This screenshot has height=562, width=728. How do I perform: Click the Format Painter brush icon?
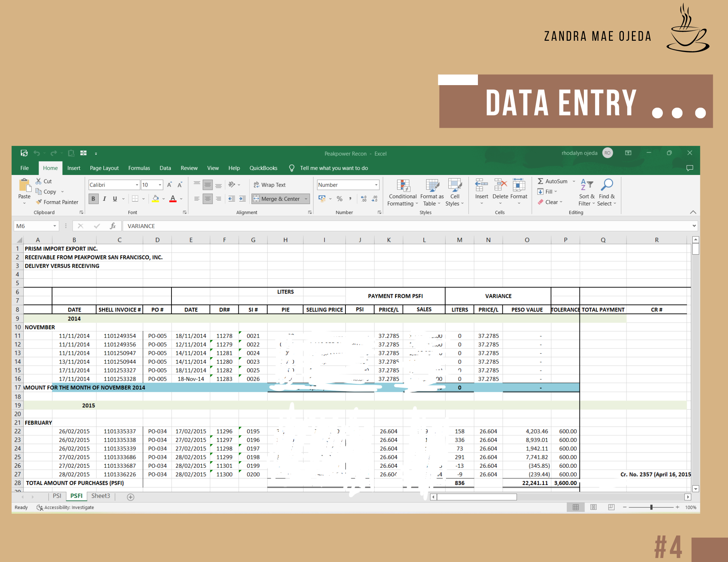(x=39, y=202)
